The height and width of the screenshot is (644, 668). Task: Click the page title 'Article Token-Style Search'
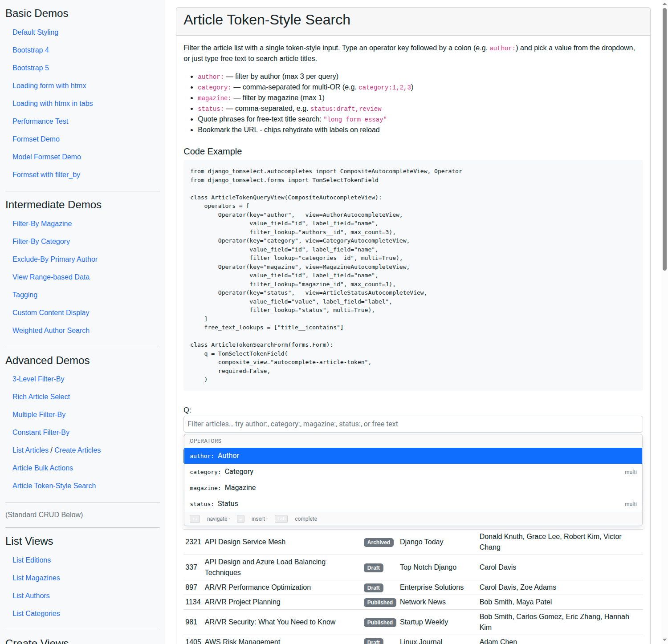pyautogui.click(x=267, y=20)
